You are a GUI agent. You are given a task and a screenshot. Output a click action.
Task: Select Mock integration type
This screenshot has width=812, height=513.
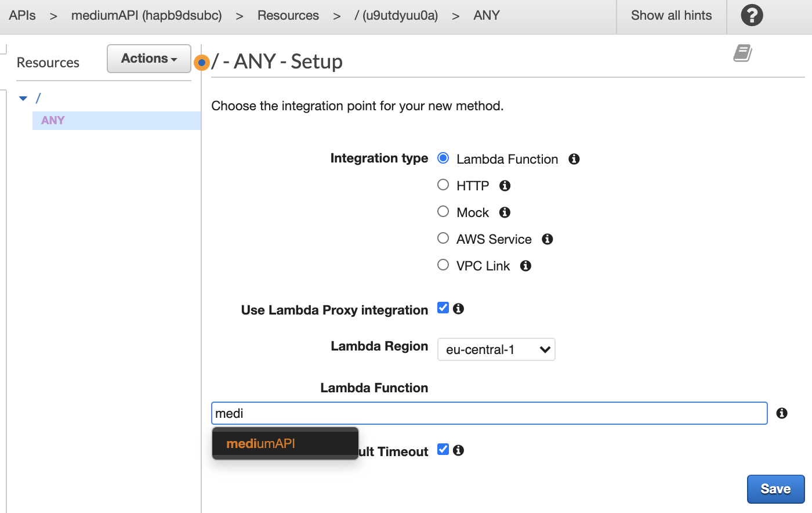[443, 211]
